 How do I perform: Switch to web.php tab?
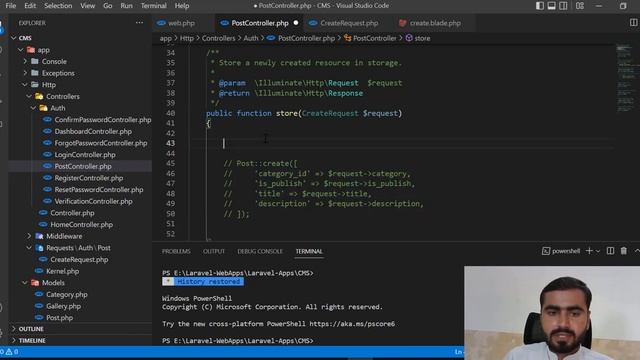coord(181,23)
